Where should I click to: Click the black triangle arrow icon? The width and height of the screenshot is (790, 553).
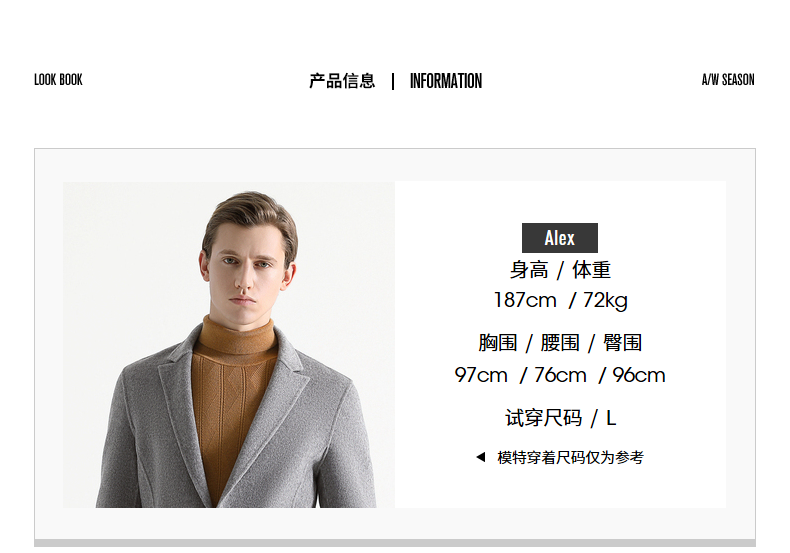point(481,457)
